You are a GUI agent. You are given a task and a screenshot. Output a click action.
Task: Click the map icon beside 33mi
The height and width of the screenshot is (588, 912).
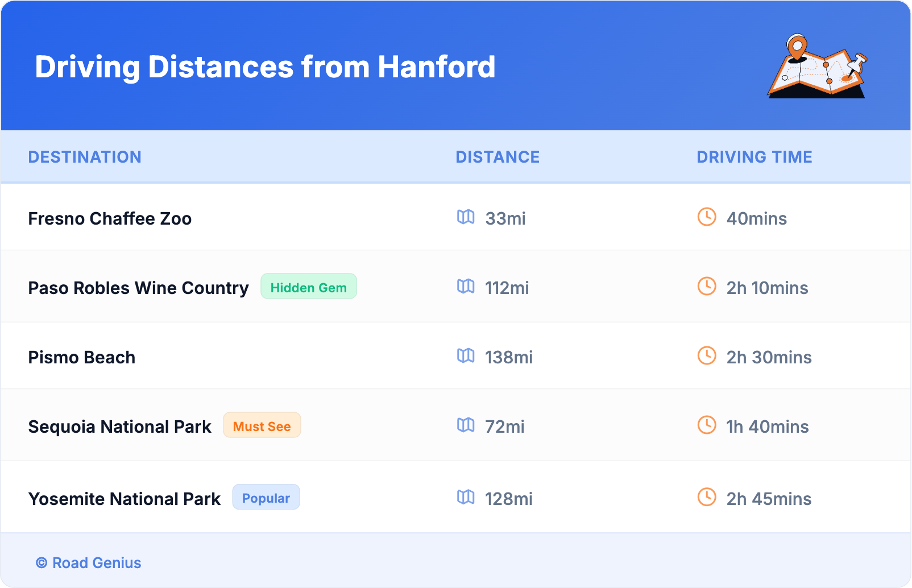tap(466, 217)
